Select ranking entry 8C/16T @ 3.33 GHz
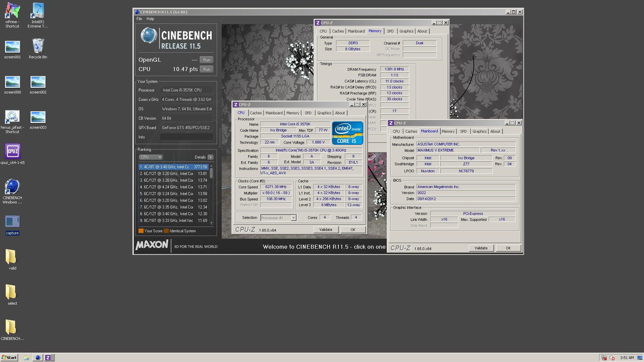The height and width of the screenshot is (362, 644). (173, 221)
